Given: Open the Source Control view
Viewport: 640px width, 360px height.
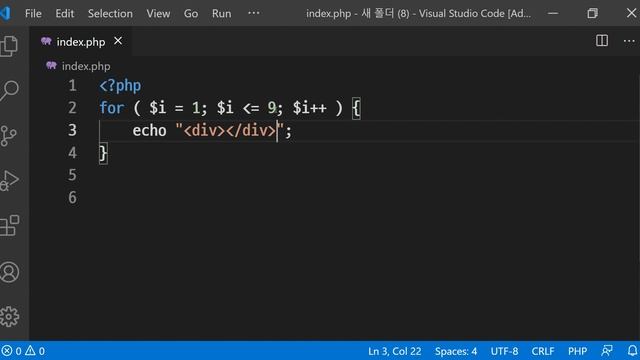Looking at the screenshot, I should [x=8, y=136].
